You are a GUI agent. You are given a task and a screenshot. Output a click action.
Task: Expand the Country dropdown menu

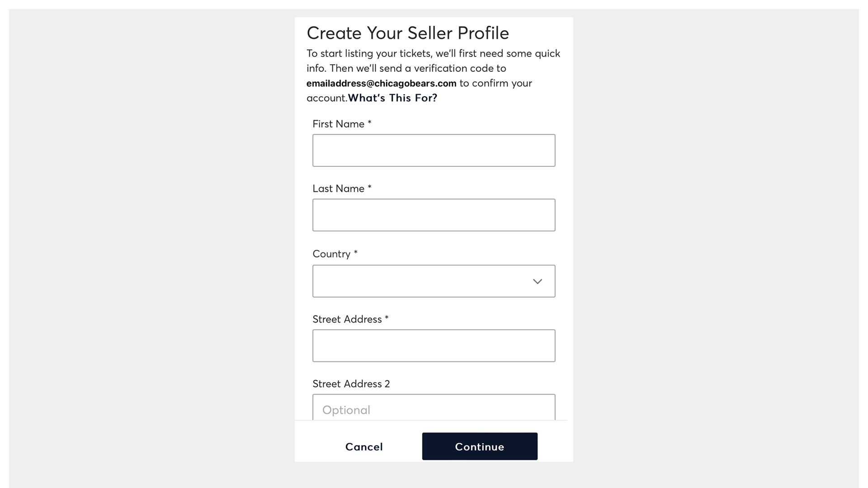pyautogui.click(x=434, y=281)
